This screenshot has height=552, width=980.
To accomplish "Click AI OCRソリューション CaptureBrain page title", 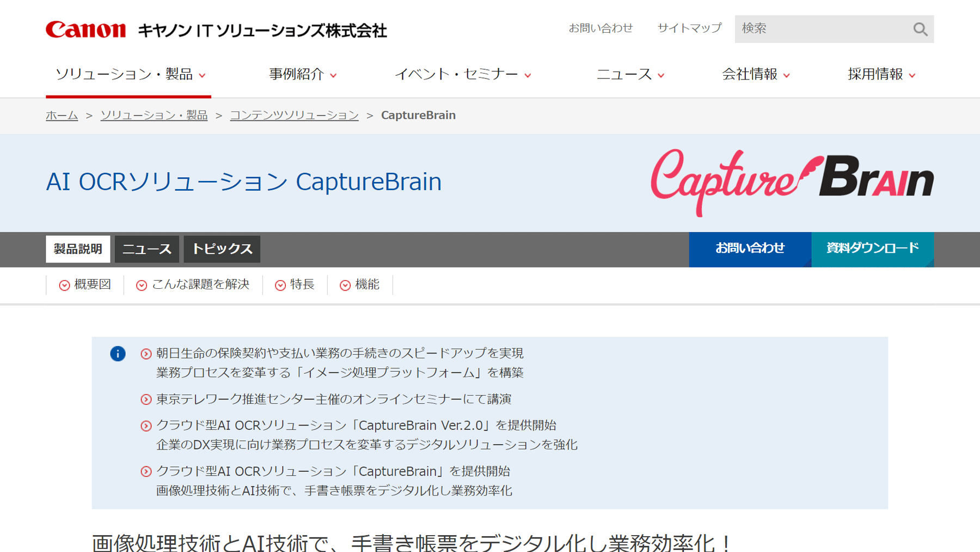I will [244, 182].
